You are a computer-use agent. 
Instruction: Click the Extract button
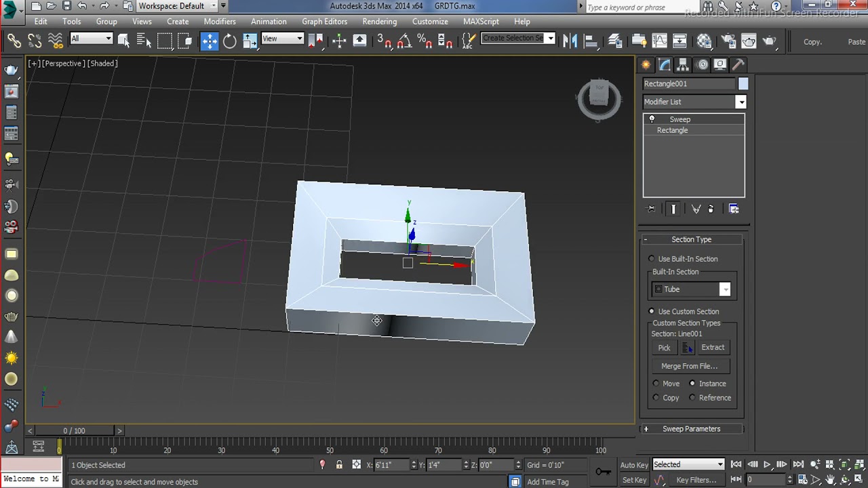(713, 348)
